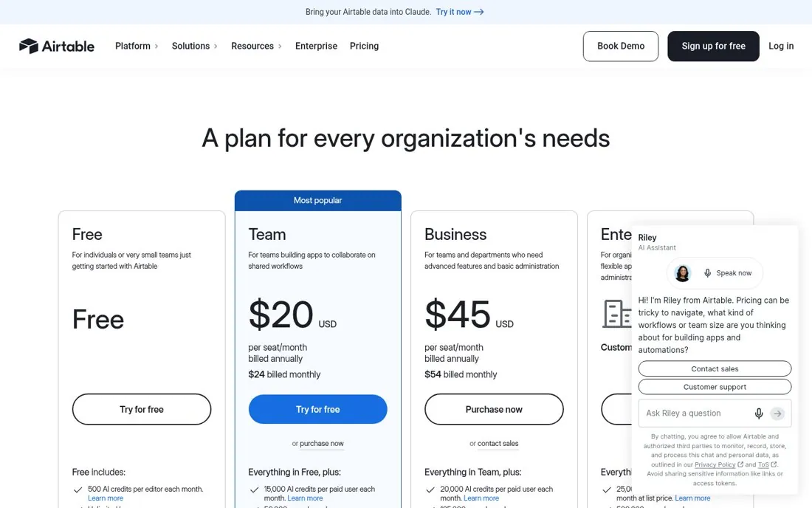The width and height of the screenshot is (812, 508).
Task: Click the send arrow in chat input
Action: point(777,413)
